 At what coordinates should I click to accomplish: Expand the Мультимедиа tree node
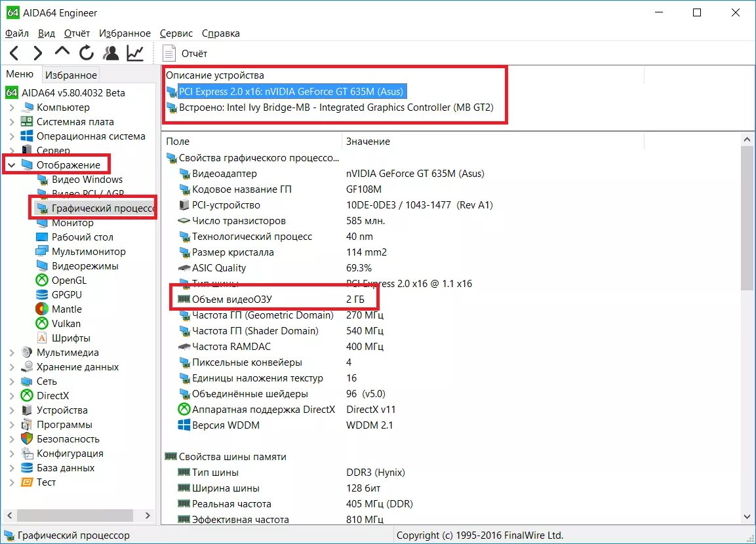click(12, 353)
